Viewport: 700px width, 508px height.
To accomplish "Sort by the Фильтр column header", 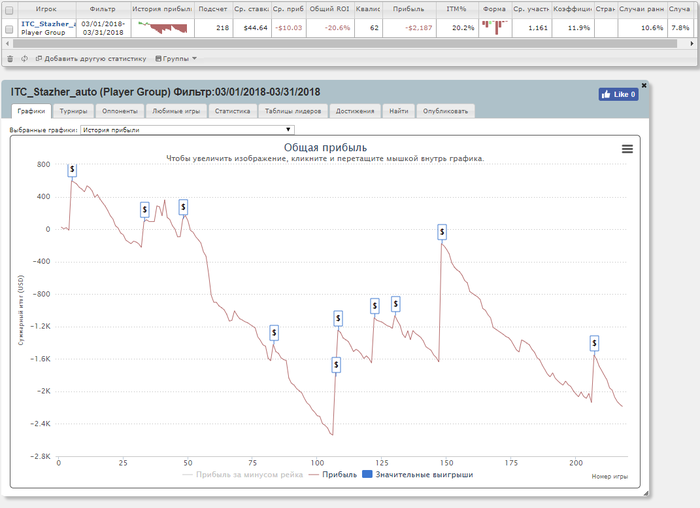I will [x=103, y=9].
